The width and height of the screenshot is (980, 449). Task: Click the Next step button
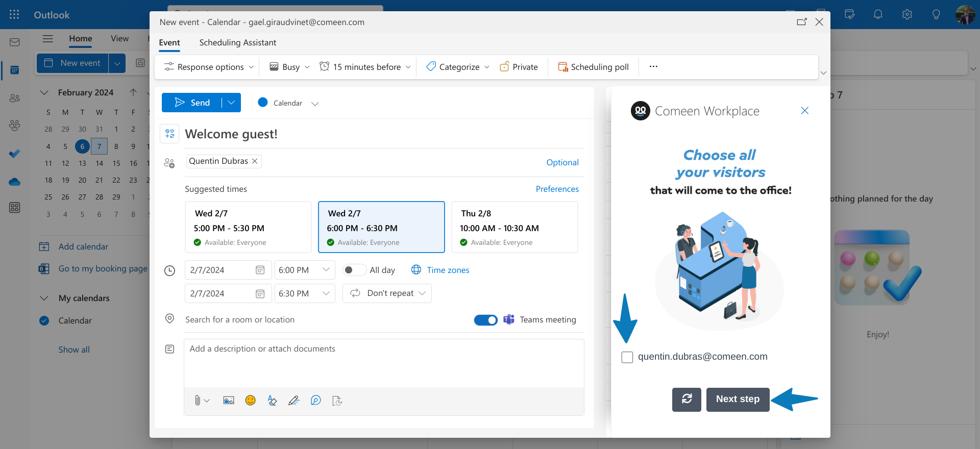738,399
